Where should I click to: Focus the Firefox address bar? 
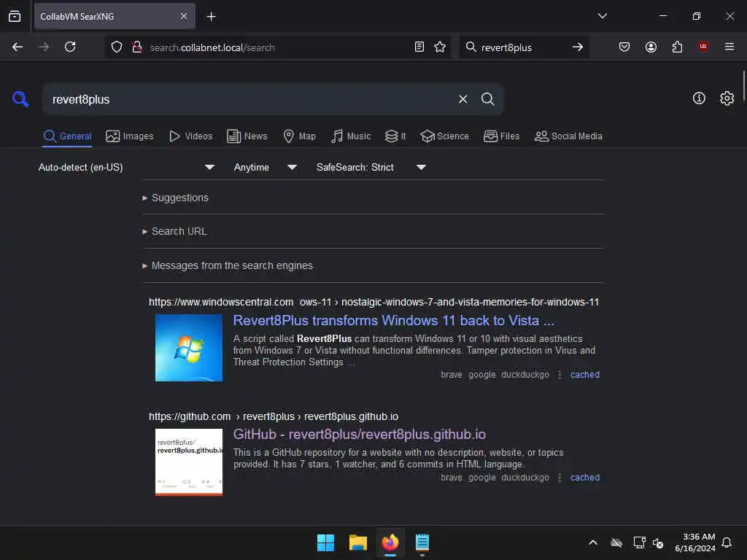pos(279,47)
